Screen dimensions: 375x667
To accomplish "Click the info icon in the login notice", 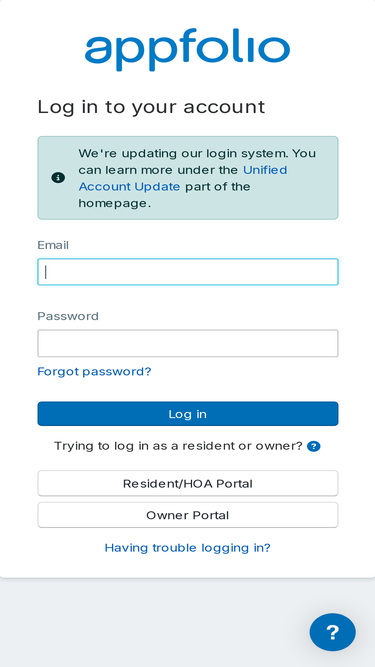I will (x=58, y=178).
